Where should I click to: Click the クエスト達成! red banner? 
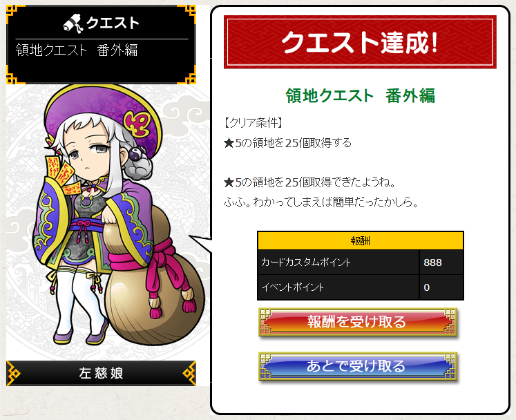pyautogui.click(x=360, y=42)
